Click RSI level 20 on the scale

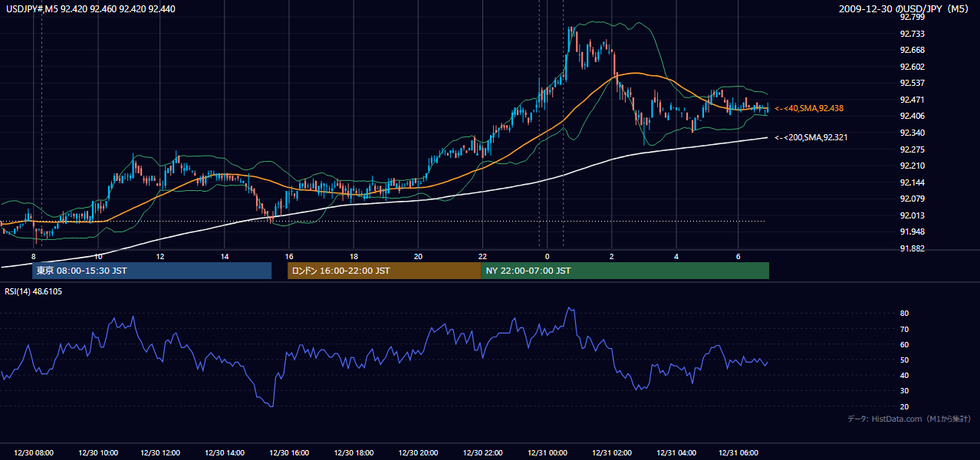(x=904, y=406)
